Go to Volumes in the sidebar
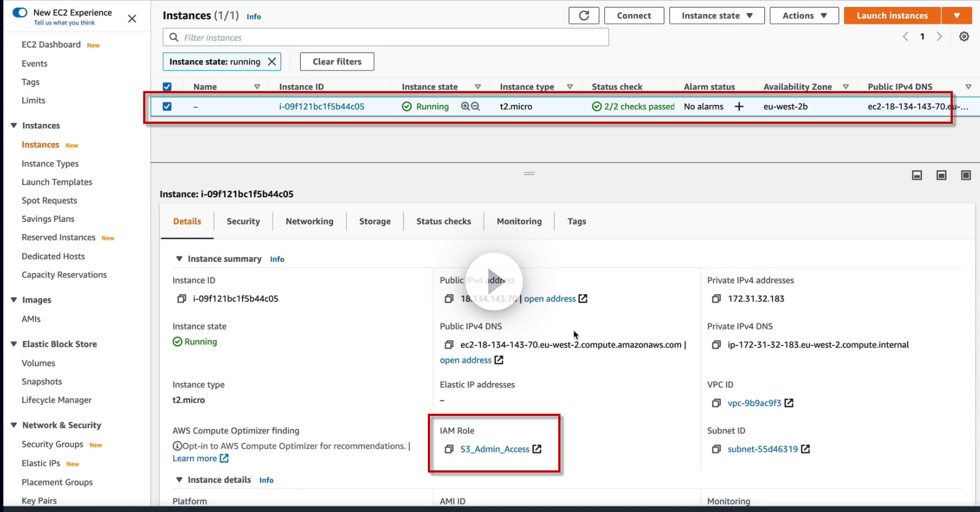This screenshot has height=512, width=980. coord(38,363)
